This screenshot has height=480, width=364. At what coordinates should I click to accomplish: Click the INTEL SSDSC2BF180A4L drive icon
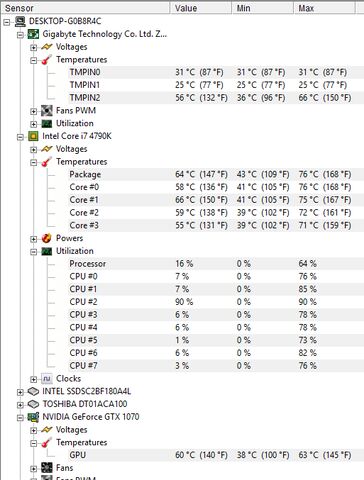[33, 391]
